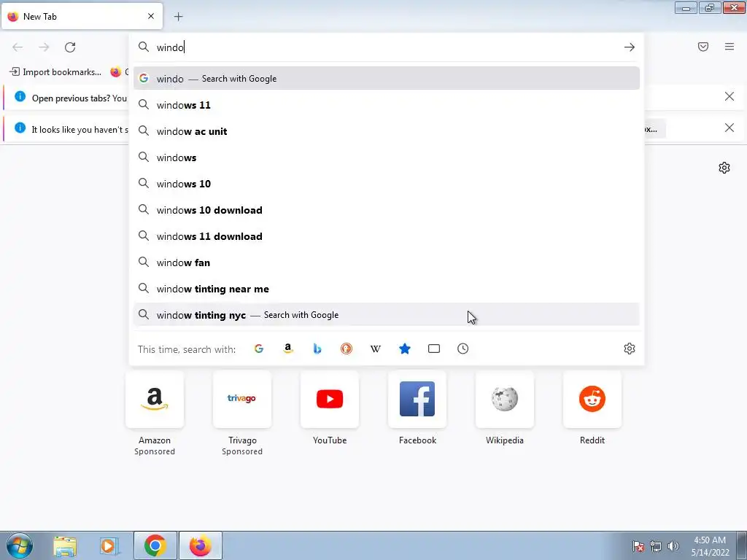Switch to Google Chrome in taskbar
Image resolution: width=747 pixels, height=560 pixels.
pyautogui.click(x=155, y=545)
